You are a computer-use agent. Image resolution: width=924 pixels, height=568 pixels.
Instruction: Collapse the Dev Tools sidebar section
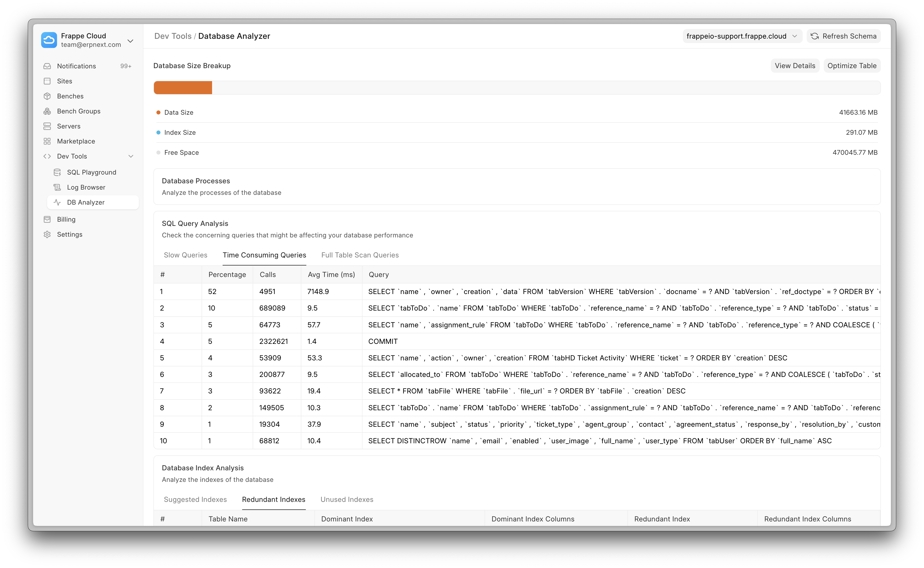pyautogui.click(x=131, y=156)
